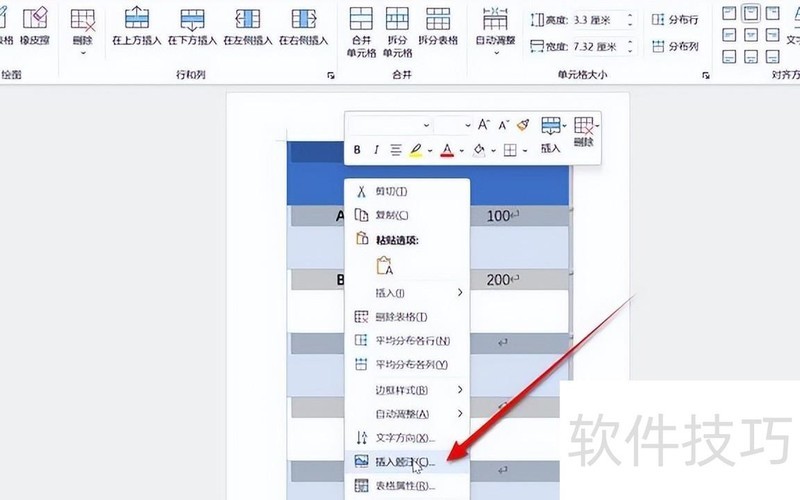Choose 删除表格 from context menu
The height and width of the screenshot is (500, 800).
click(407, 317)
